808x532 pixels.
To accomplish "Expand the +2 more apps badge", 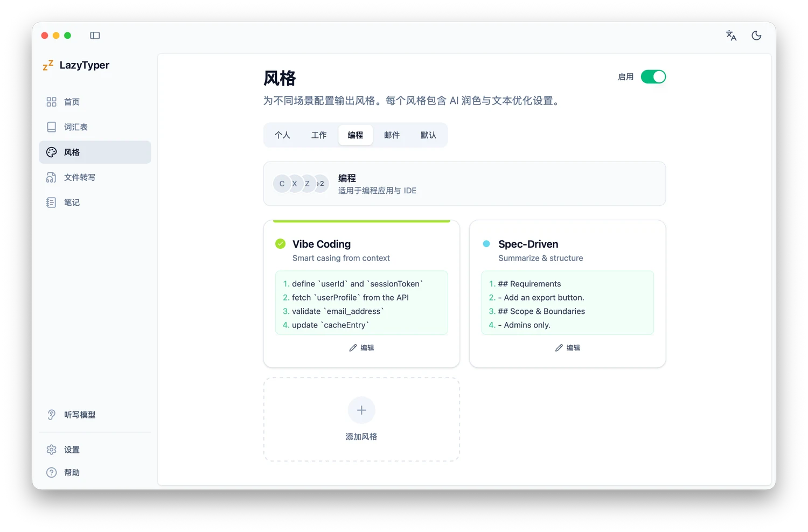I will pos(321,184).
